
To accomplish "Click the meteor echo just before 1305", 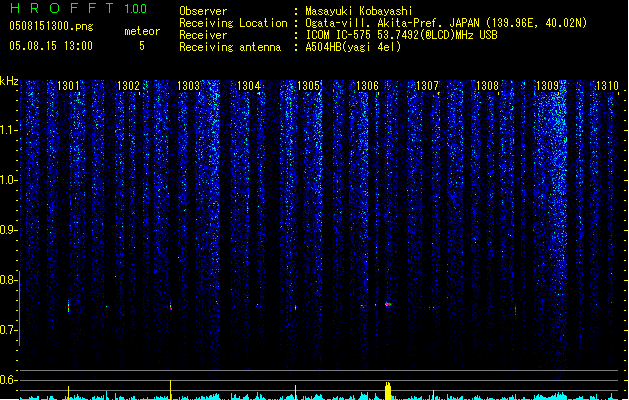I will pyautogui.click(x=296, y=307).
